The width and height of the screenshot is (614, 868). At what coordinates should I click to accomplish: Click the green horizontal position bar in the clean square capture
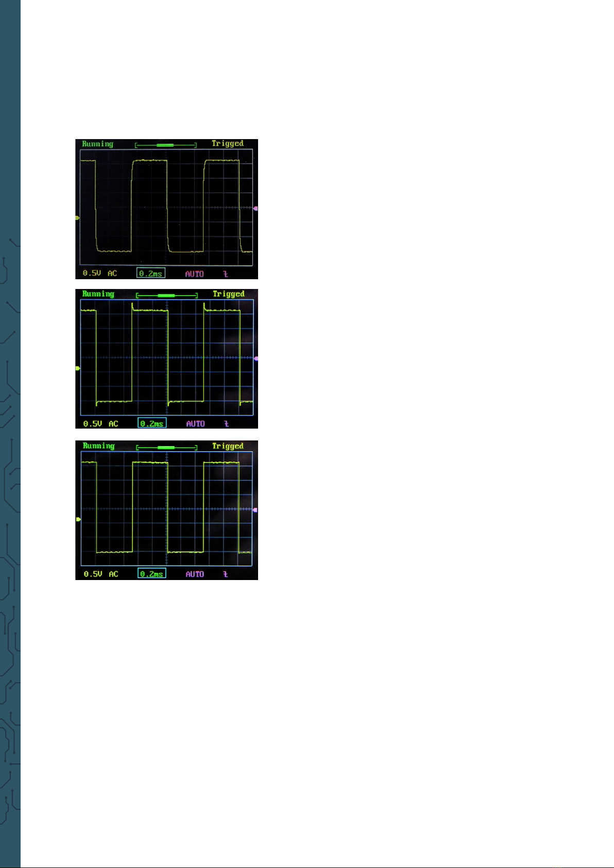click(x=167, y=447)
